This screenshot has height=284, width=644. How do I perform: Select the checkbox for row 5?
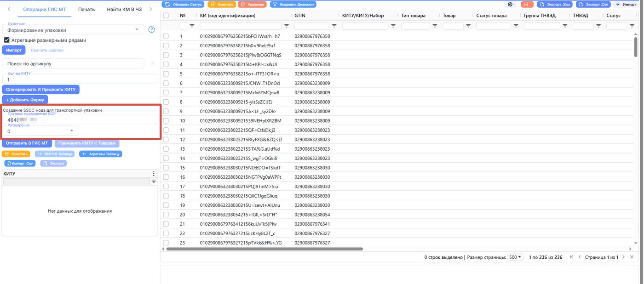[x=166, y=74]
